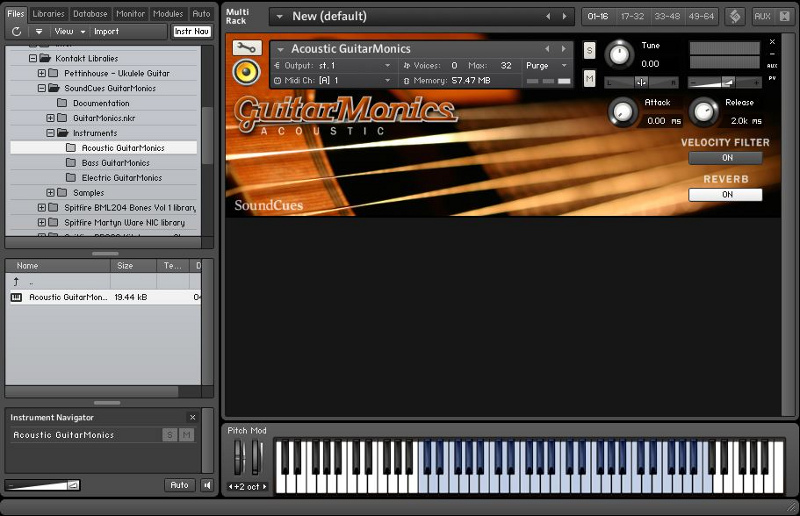Toggle the AUX sends view
Screen dimensions: 800x516
(x=762, y=16)
